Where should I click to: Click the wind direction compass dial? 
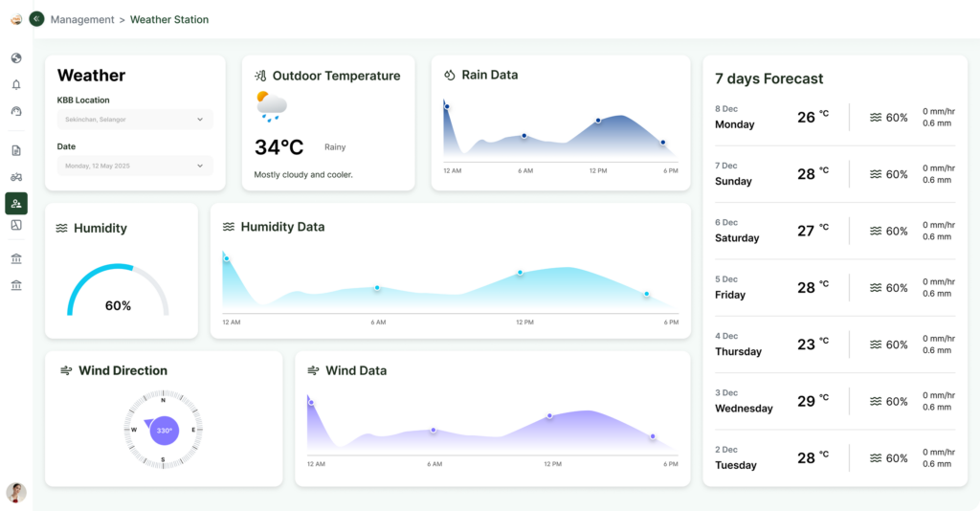tap(163, 430)
